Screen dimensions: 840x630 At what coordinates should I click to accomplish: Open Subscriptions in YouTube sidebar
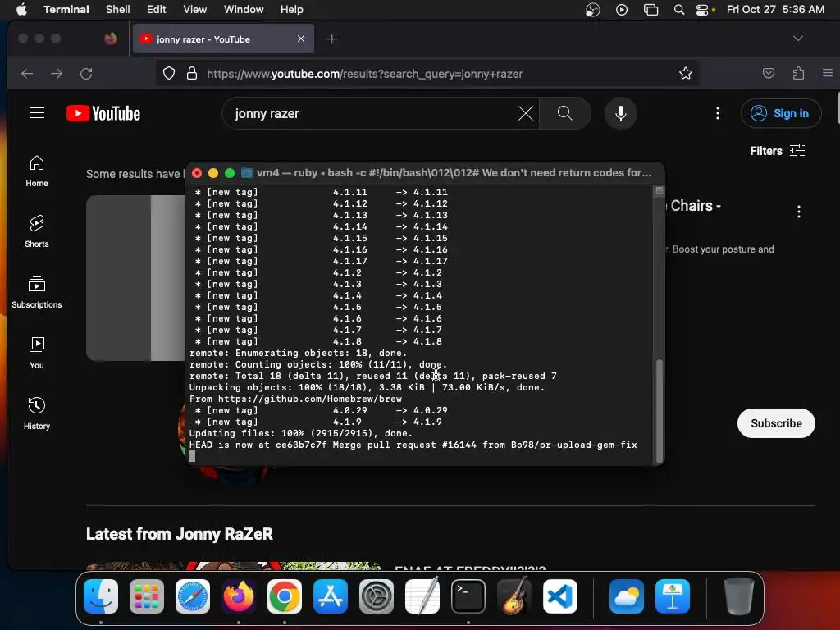click(x=36, y=292)
